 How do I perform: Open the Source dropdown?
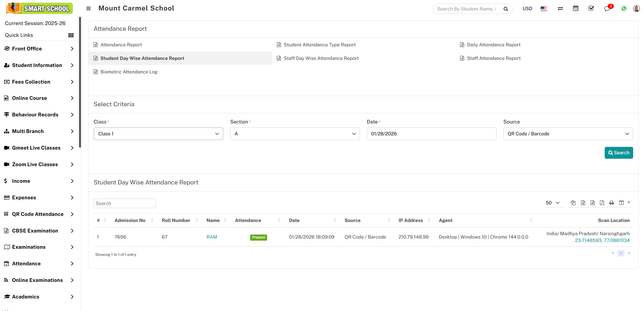pos(568,134)
